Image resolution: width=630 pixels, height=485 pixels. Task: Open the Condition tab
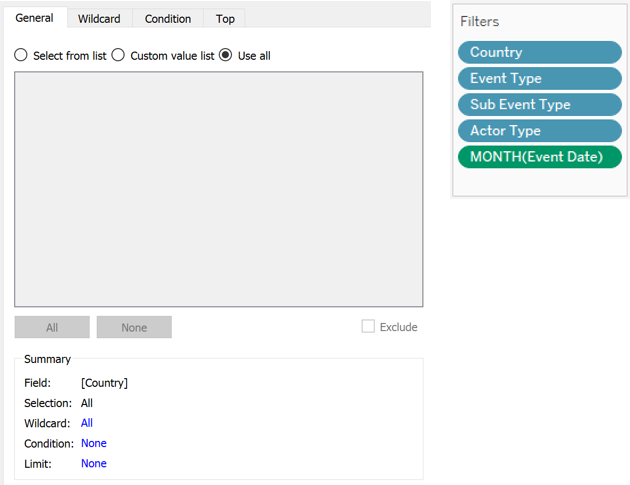pyautogui.click(x=168, y=19)
